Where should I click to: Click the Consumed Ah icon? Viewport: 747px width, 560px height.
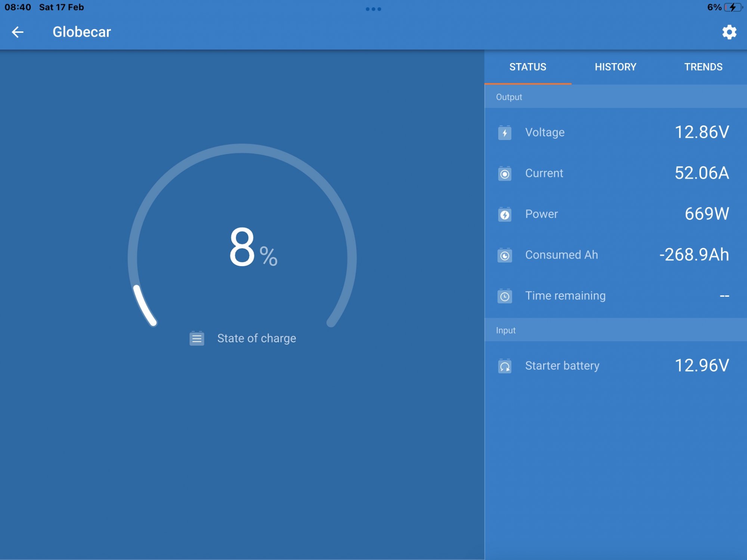pos(505,255)
